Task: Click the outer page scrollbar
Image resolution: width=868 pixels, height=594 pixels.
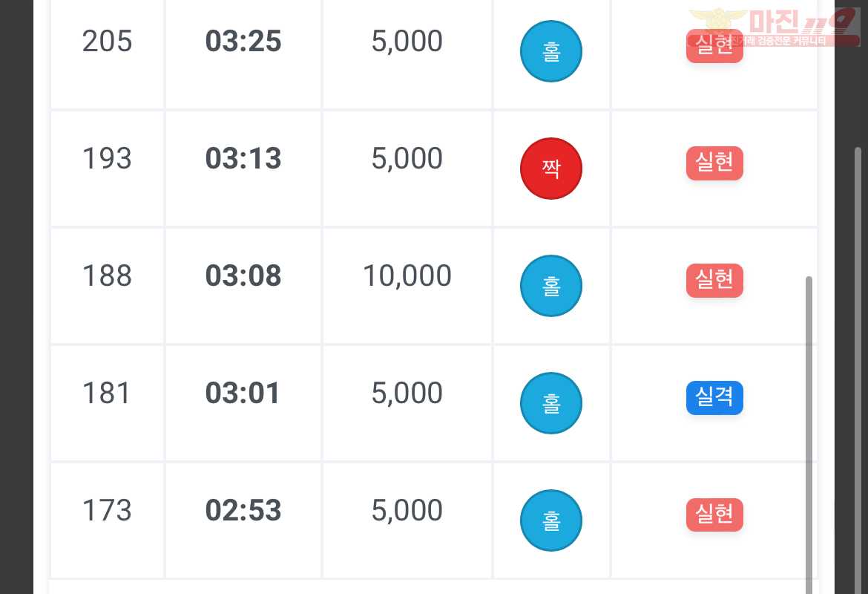Action: click(x=858, y=371)
